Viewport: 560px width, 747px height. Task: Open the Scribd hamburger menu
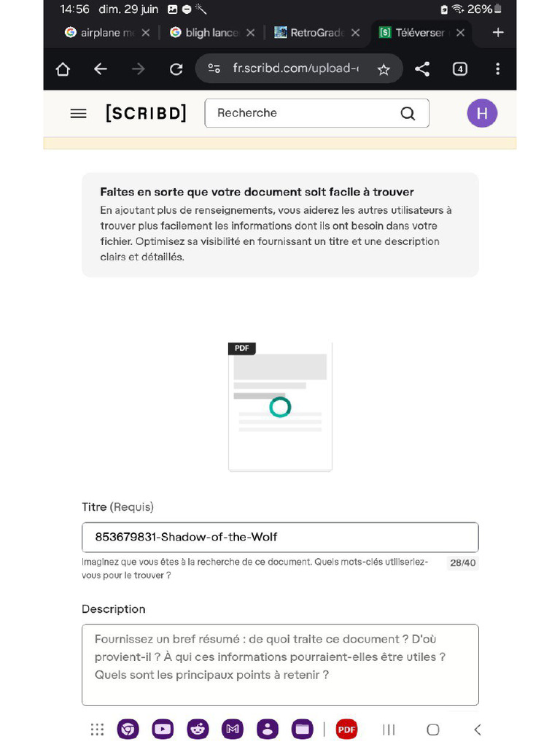point(78,113)
